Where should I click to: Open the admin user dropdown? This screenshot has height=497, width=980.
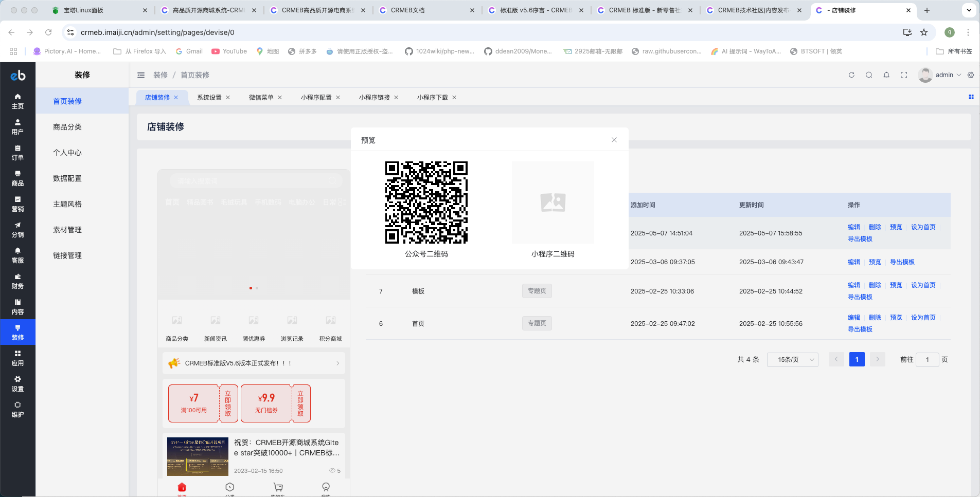click(x=940, y=75)
